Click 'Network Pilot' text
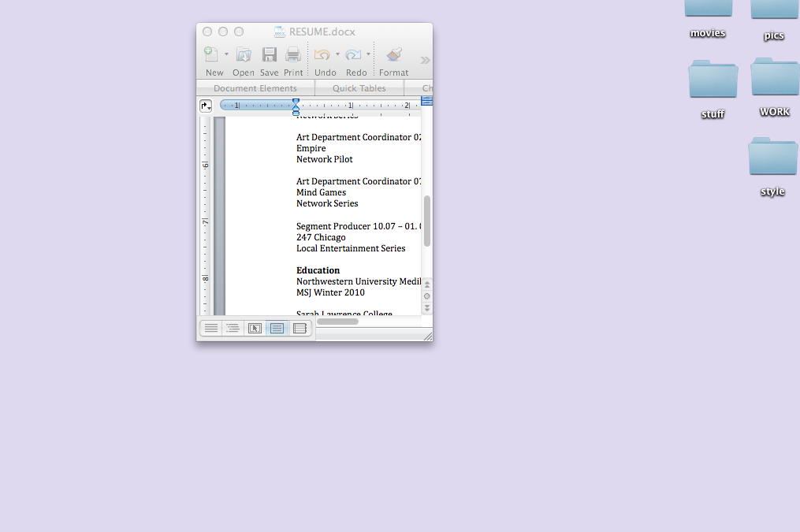This screenshot has width=800, height=532. [x=325, y=159]
